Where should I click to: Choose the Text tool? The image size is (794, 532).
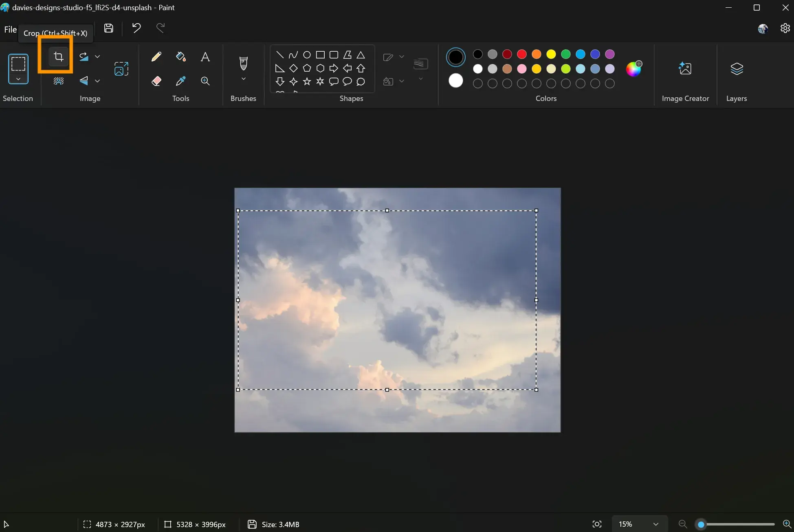[205, 57]
